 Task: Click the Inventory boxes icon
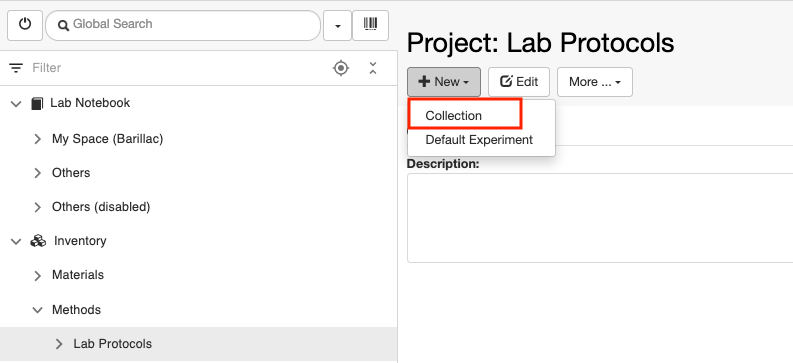point(38,241)
